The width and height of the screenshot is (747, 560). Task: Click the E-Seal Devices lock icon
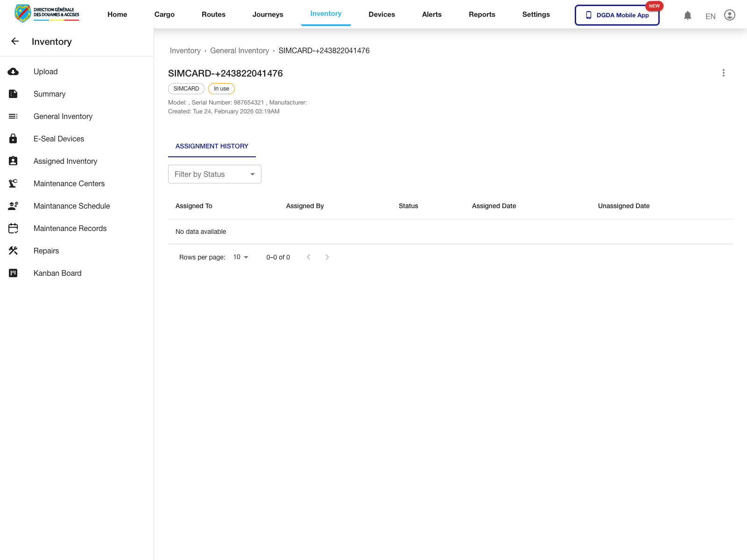[13, 139]
